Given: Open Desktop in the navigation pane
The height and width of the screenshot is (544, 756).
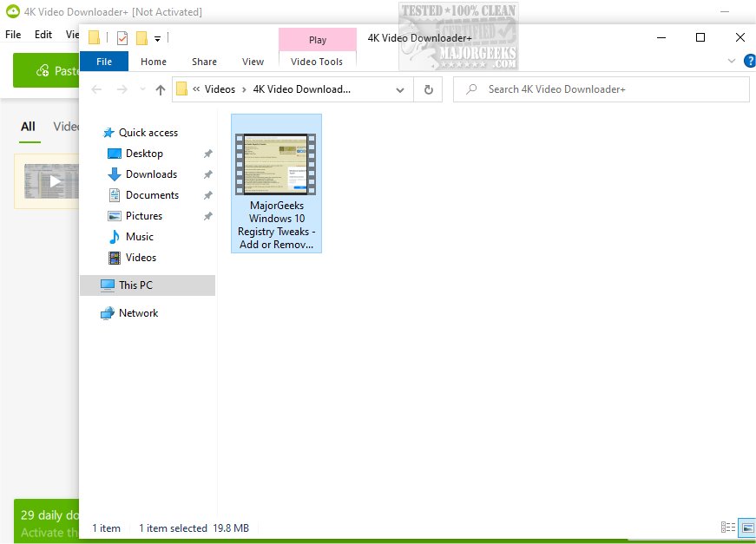Looking at the screenshot, I should tap(144, 154).
